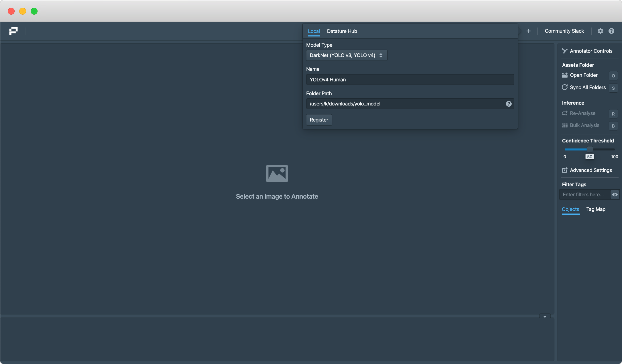Open the Tag Map tab
Screen dimensions: 622x364
tap(596, 209)
